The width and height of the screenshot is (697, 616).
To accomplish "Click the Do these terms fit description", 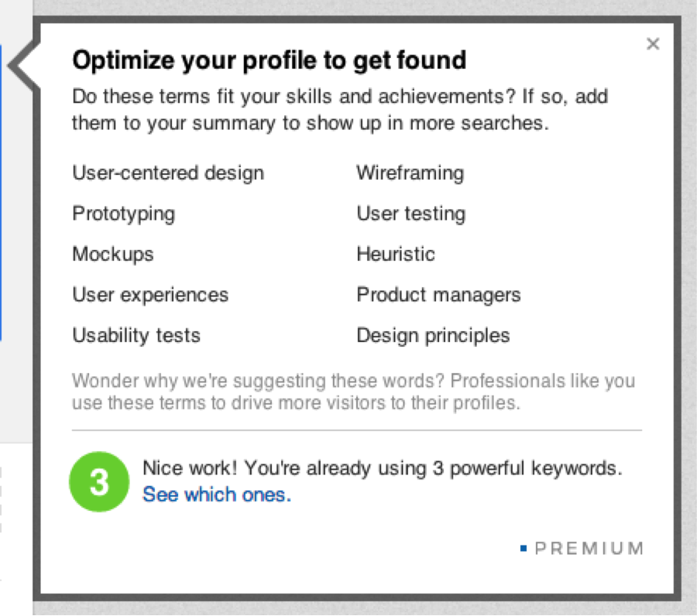I will (x=340, y=110).
